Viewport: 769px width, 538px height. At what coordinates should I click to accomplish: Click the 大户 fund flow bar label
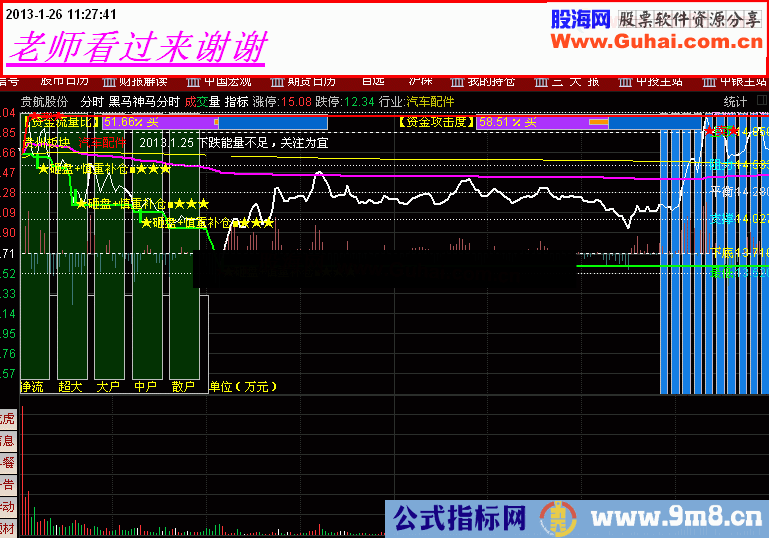(x=108, y=386)
